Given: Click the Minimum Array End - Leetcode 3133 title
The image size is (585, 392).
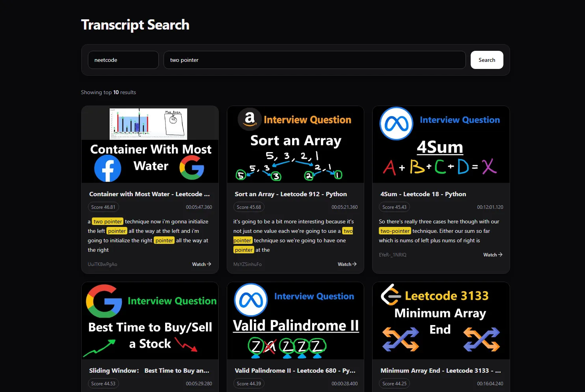Looking at the screenshot, I should tap(441, 370).
